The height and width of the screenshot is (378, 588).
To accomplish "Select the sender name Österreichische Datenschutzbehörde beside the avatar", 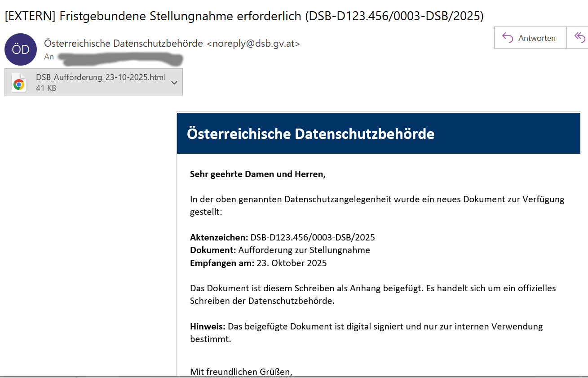I will (x=124, y=44).
